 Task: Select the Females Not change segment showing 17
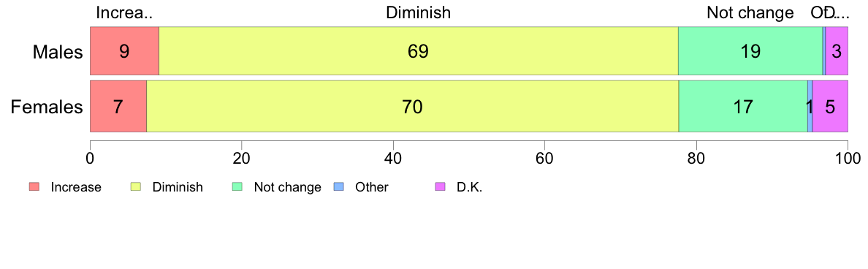tap(743, 106)
